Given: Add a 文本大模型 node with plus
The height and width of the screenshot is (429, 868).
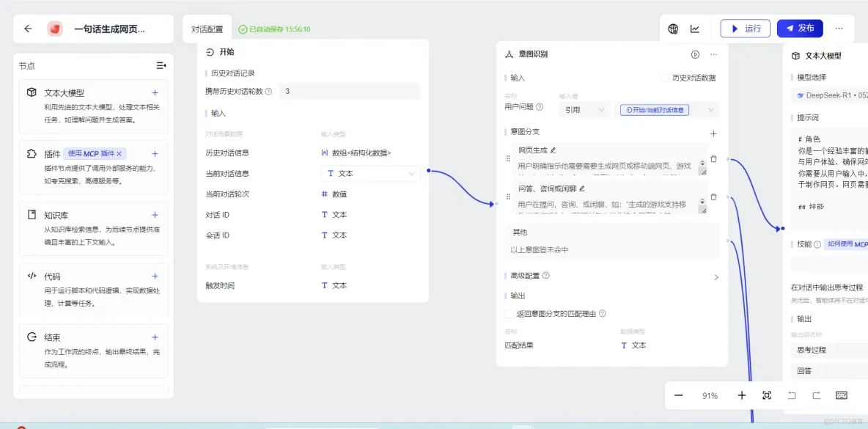Looking at the screenshot, I should pos(155,93).
